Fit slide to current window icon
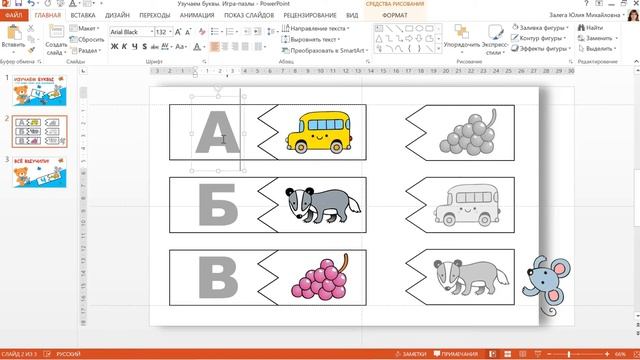640x360 pixels. (x=636, y=354)
